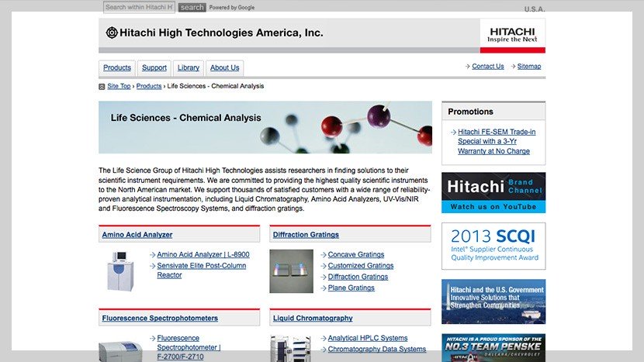Click the search button
This screenshot has width=644, height=362.
click(x=192, y=8)
